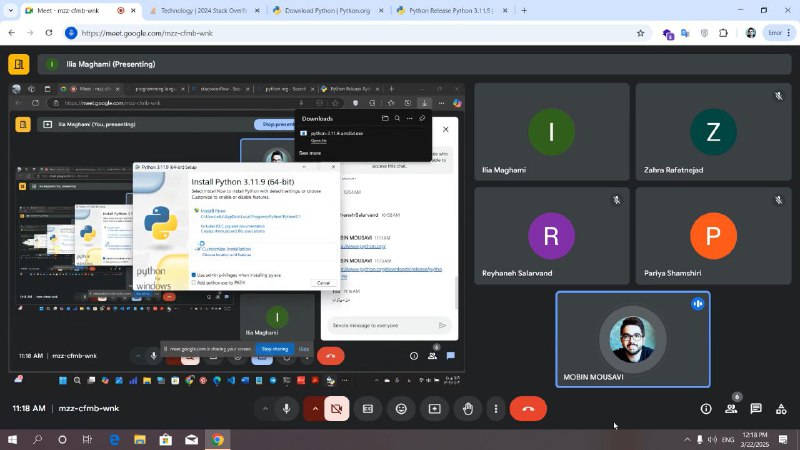Screen dimensions: 800x450
Task: Open audio settings chevron beside microphone
Action: tap(265, 409)
